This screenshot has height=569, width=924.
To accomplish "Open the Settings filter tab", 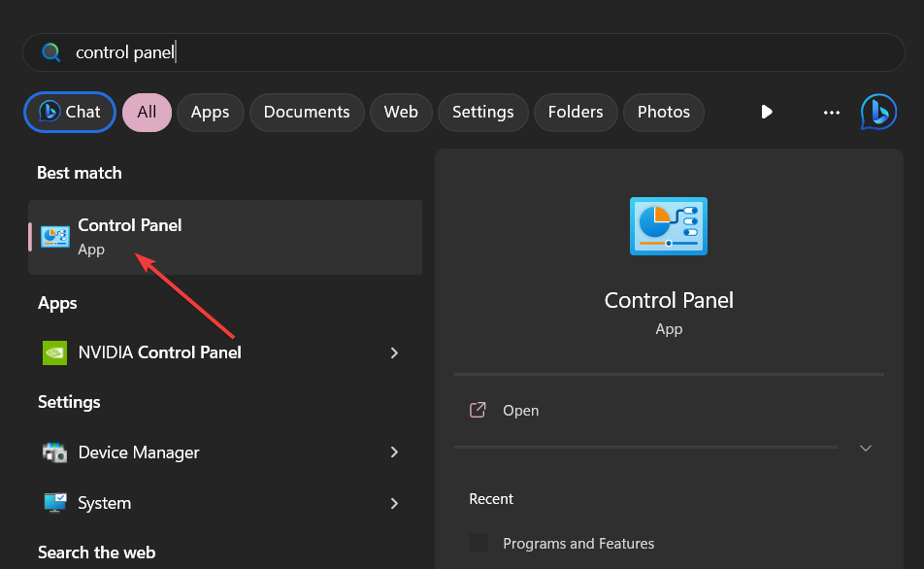I will click(x=482, y=112).
